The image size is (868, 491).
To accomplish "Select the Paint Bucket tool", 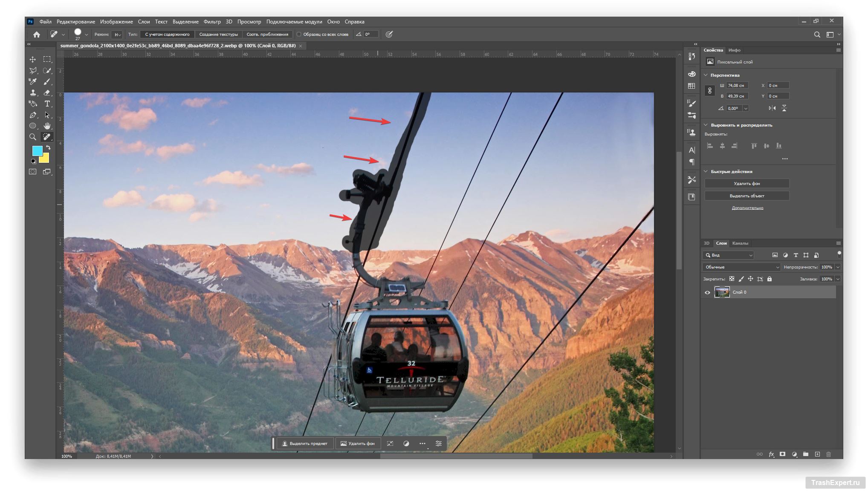I will 33,104.
